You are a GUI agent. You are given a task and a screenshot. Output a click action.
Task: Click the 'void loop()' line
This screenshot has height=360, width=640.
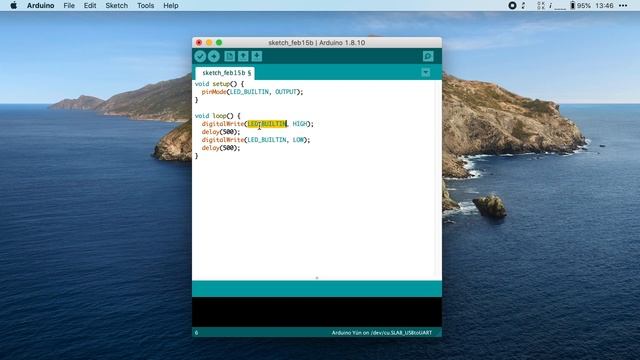point(218,116)
